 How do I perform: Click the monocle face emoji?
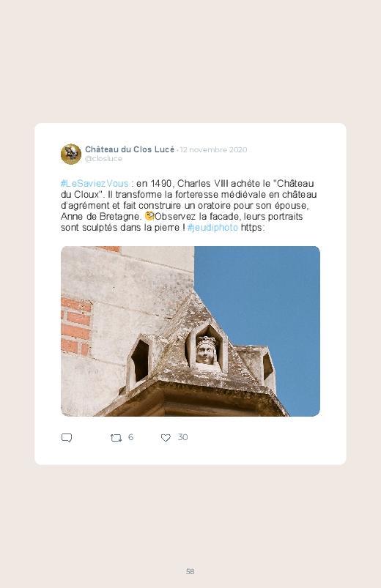[149, 216]
